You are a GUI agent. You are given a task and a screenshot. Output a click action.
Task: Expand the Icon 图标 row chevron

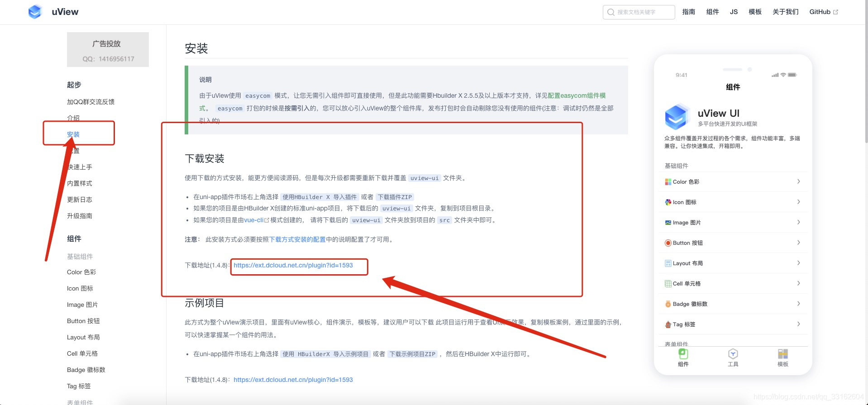pos(798,202)
